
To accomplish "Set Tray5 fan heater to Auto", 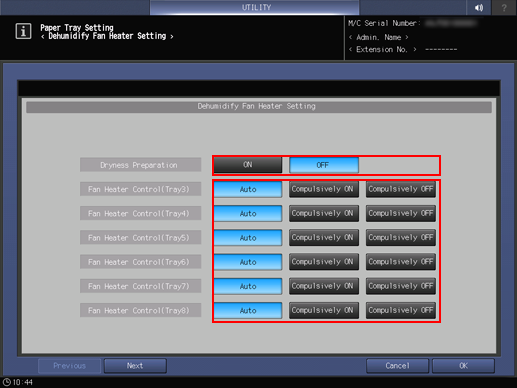I will 248,238.
